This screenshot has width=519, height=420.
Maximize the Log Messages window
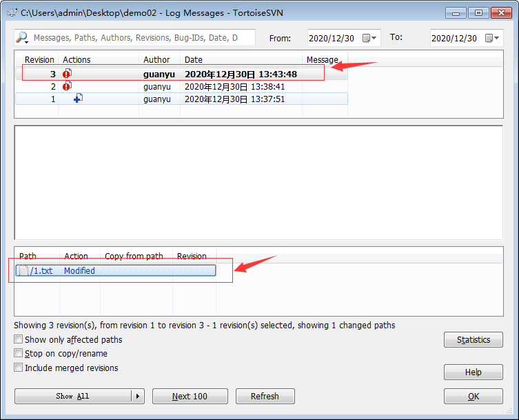(478, 13)
